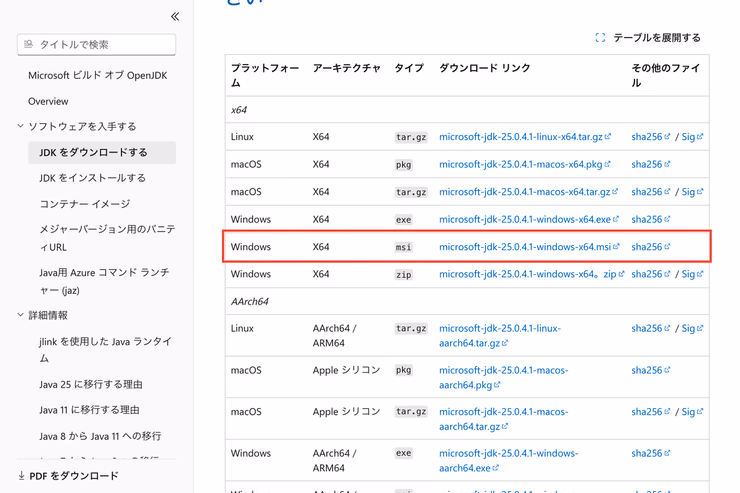Open sha256 for Linux x64 tar.gz
Image resolution: width=740 pixels, height=493 pixels.
coord(650,137)
